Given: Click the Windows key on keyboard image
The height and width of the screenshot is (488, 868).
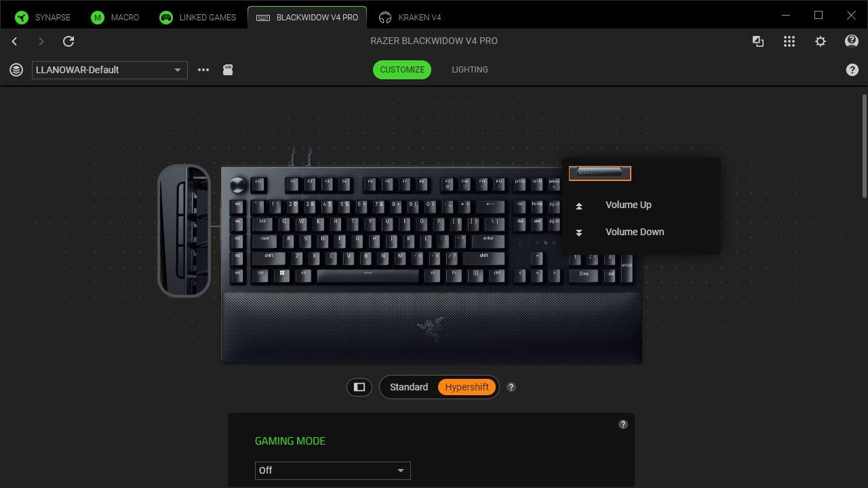Looking at the screenshot, I should pos(281,274).
